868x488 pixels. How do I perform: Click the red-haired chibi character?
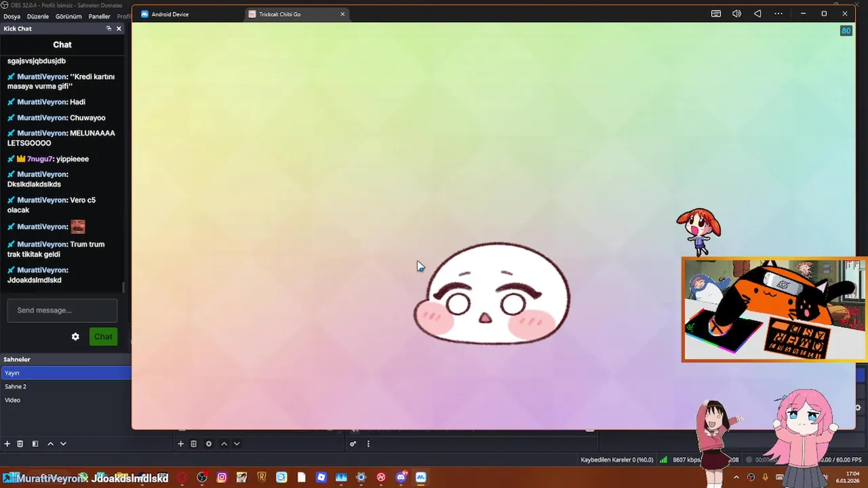click(x=698, y=232)
